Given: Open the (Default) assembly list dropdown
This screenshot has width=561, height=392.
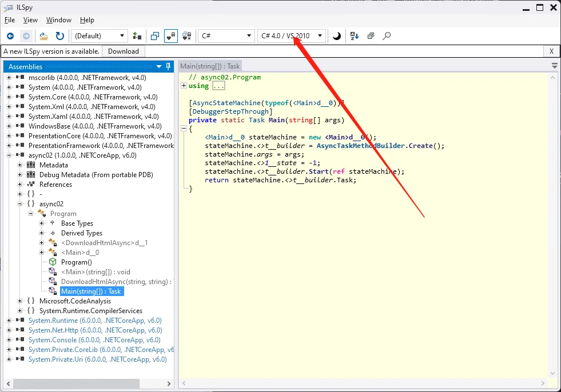Looking at the screenshot, I should [x=99, y=36].
